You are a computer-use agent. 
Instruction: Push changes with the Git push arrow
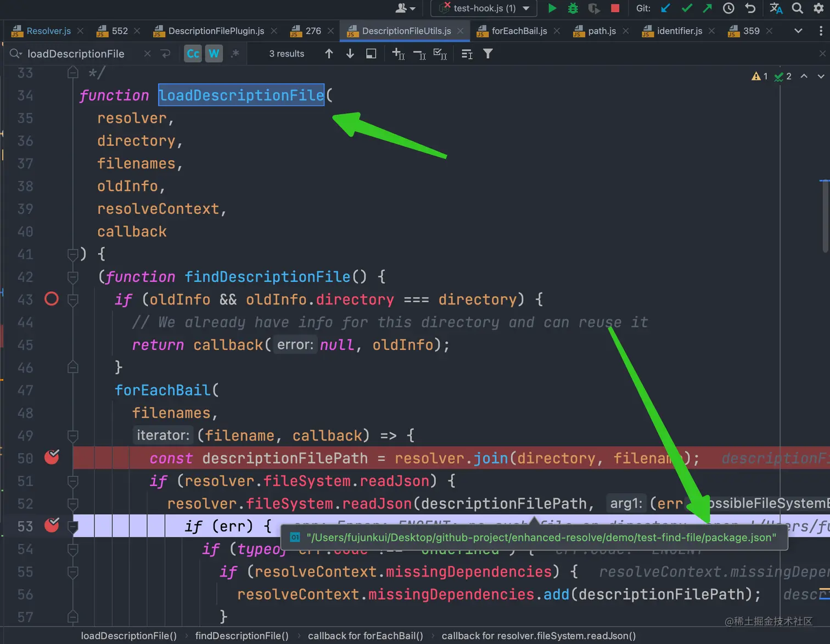tap(707, 8)
